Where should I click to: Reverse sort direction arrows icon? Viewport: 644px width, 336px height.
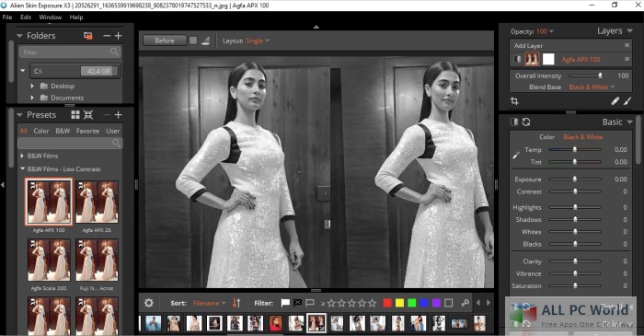click(236, 303)
